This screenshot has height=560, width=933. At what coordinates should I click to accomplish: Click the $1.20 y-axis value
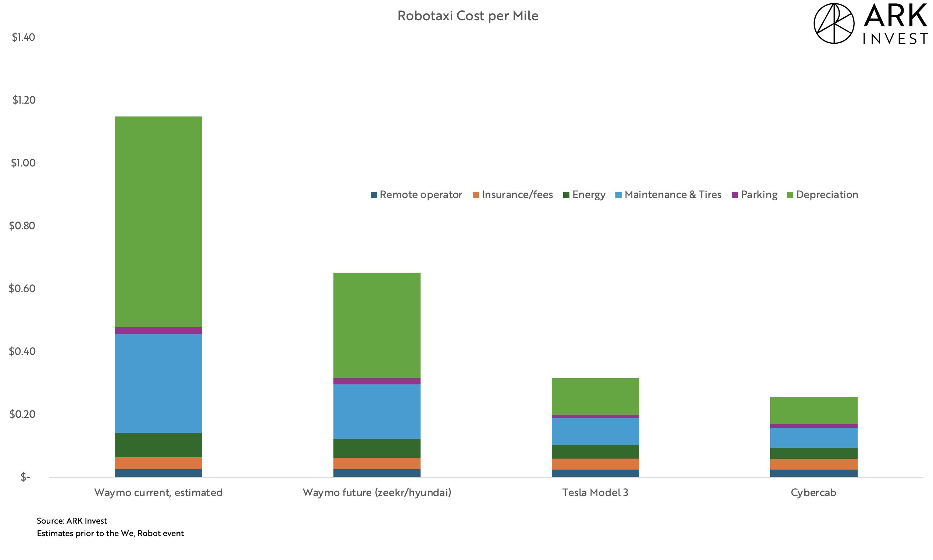(24, 100)
